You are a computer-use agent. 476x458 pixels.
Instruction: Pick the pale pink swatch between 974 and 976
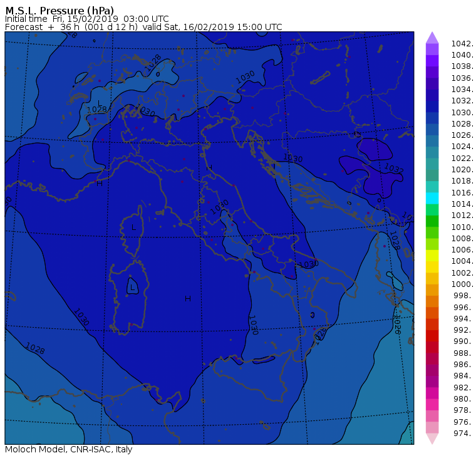point(432,427)
